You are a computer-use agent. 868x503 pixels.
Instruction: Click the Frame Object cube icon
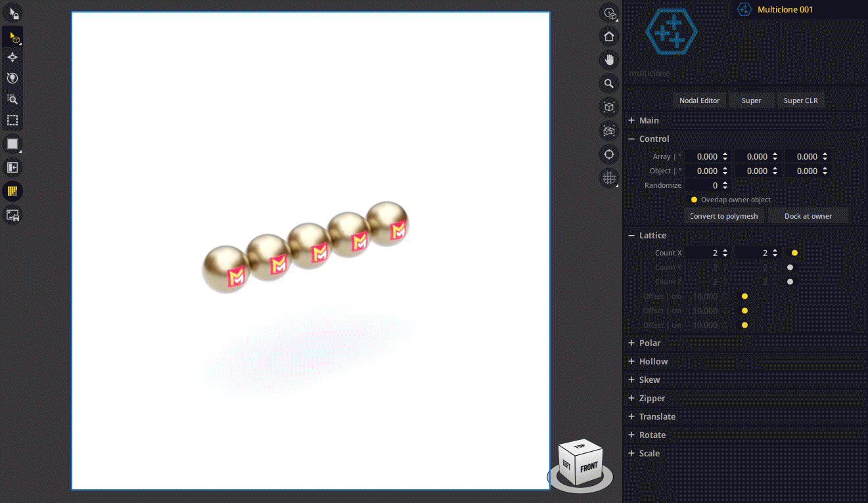coord(608,107)
